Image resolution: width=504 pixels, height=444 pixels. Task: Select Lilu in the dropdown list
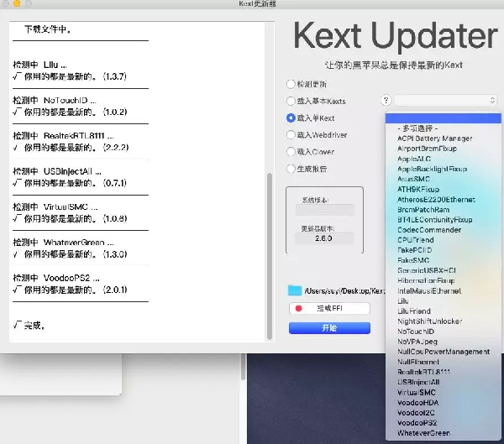click(x=403, y=300)
